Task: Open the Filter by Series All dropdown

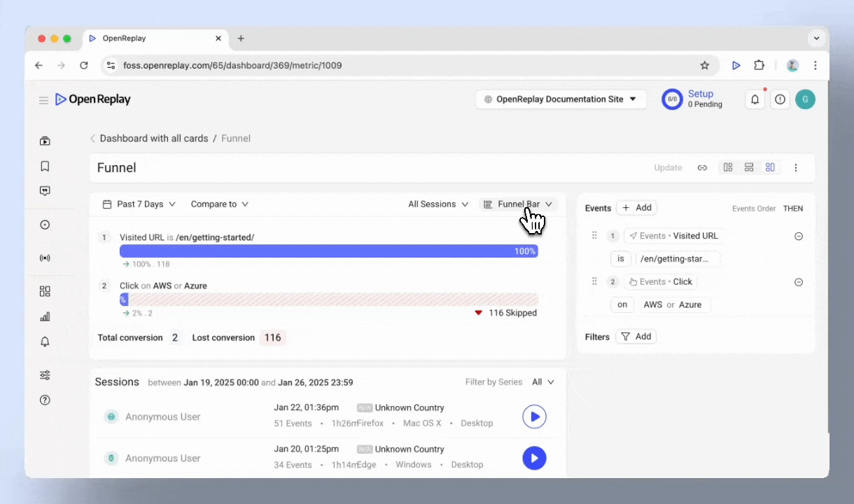Action: coord(543,382)
